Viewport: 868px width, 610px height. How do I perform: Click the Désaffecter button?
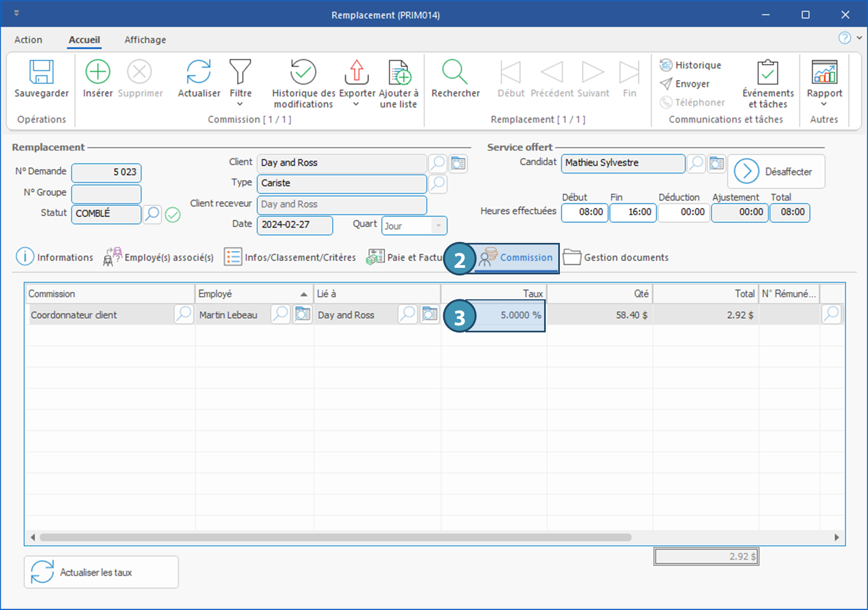776,171
